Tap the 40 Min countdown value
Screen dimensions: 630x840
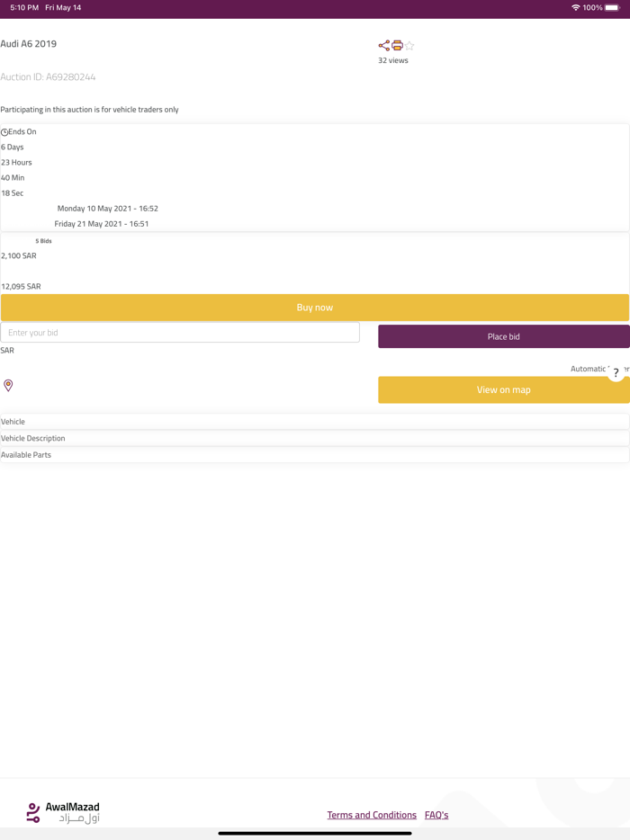[x=13, y=178]
